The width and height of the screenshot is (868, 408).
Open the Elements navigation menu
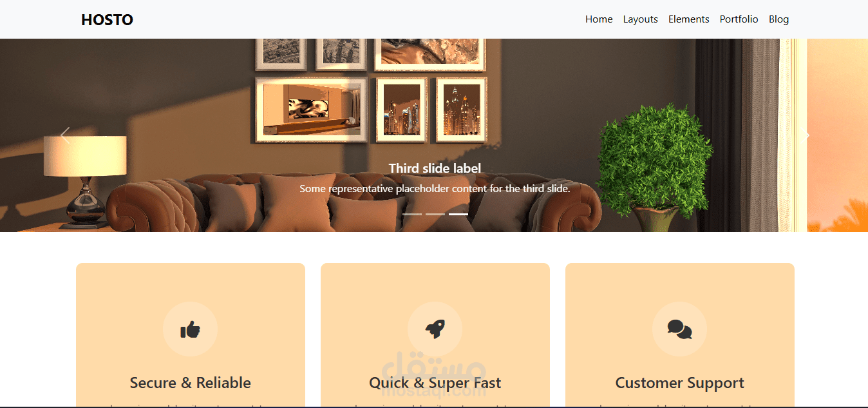(x=689, y=19)
